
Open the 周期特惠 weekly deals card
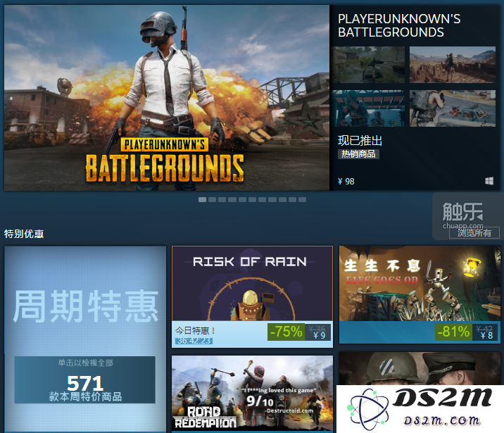pos(85,339)
